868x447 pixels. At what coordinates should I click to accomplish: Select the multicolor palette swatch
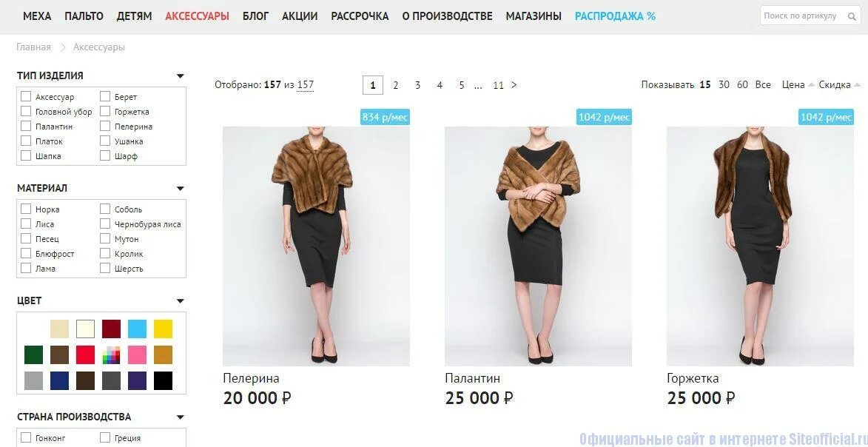[111, 355]
